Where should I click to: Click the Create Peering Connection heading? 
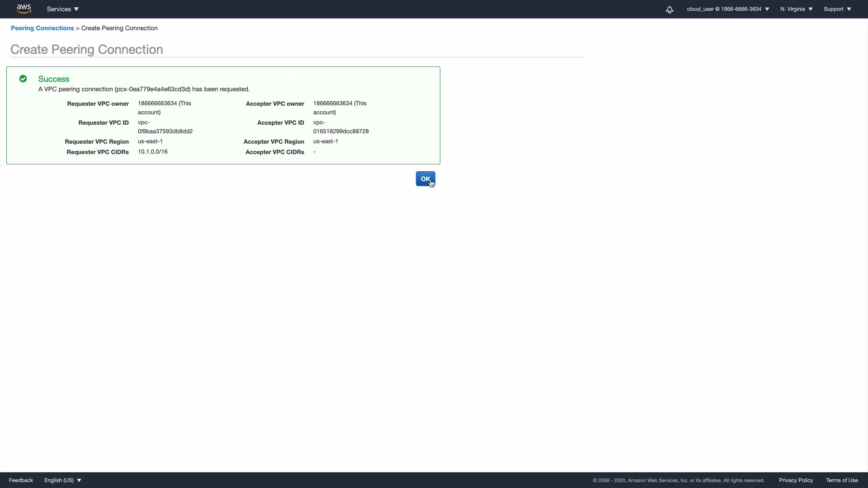(x=86, y=49)
